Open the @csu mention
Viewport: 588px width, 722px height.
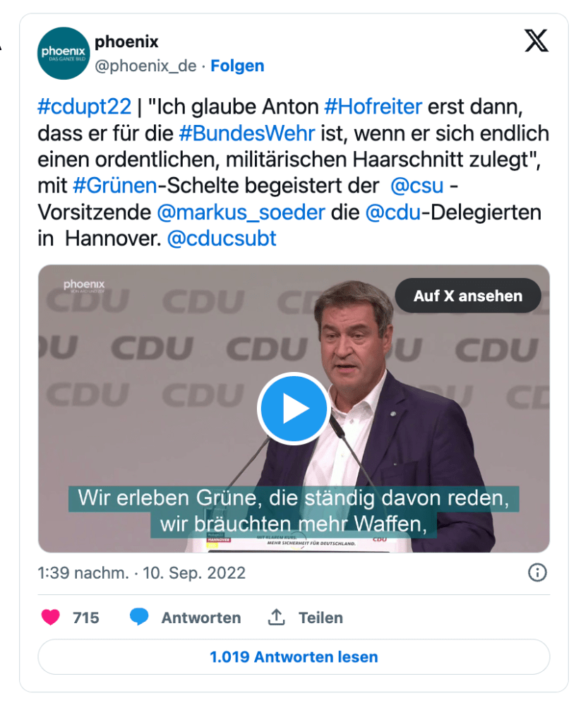[x=417, y=186]
